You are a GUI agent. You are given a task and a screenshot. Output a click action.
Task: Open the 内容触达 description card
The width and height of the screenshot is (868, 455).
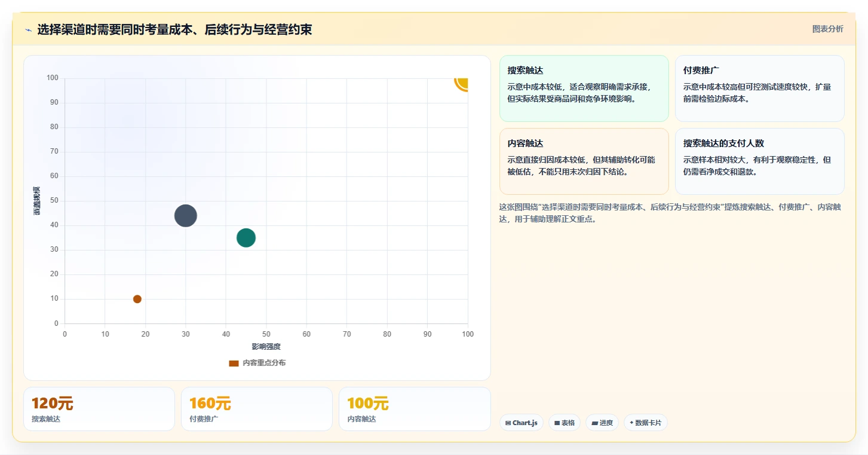[584, 161]
